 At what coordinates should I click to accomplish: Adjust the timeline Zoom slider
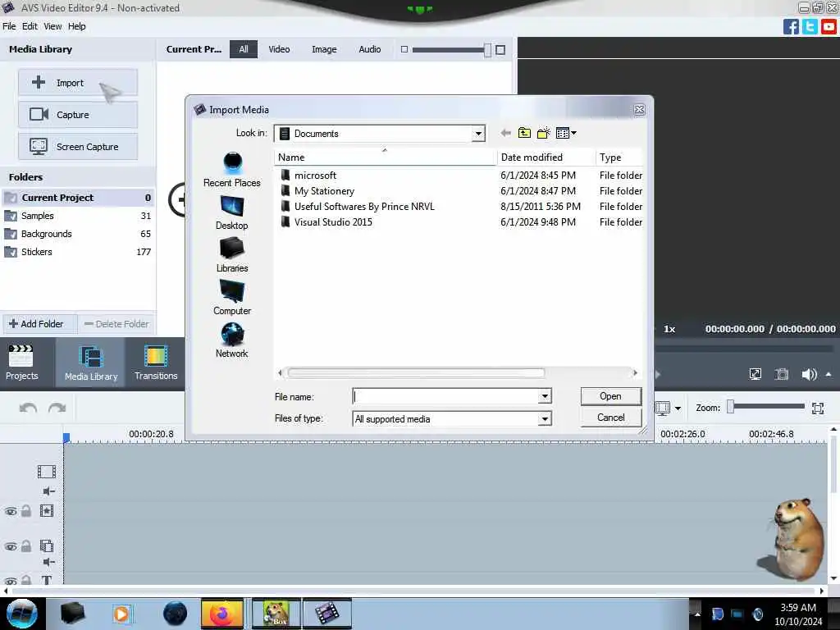(730, 407)
